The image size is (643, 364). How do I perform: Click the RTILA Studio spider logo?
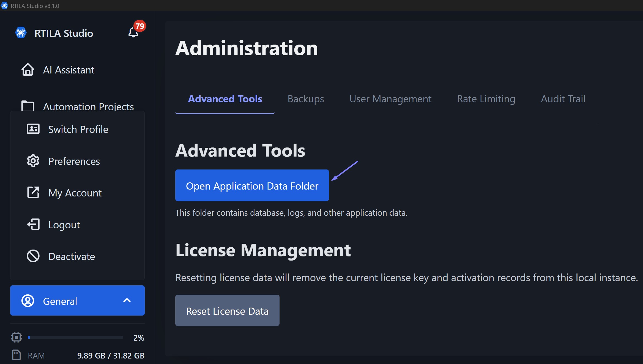[x=21, y=33]
